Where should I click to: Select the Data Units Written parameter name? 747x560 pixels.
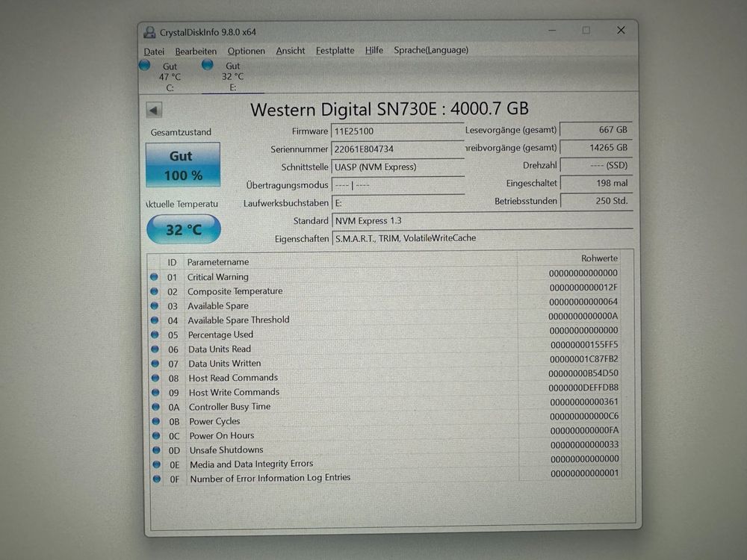224,364
